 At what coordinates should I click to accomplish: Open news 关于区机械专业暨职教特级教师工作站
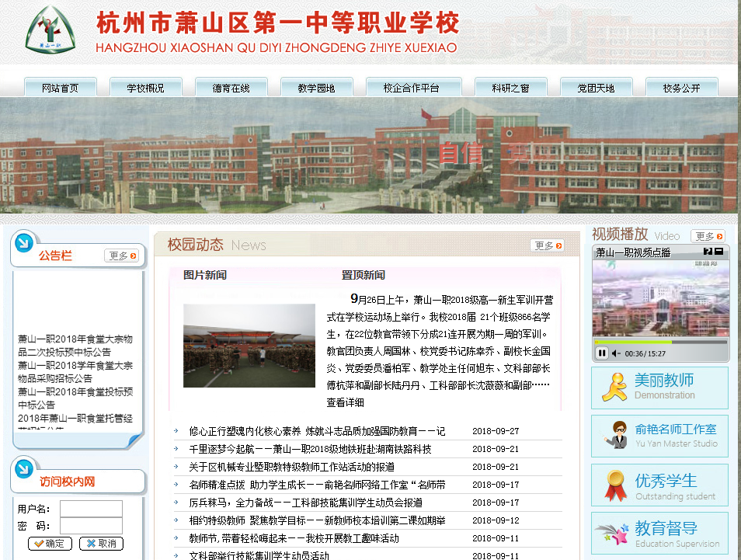tap(291, 467)
